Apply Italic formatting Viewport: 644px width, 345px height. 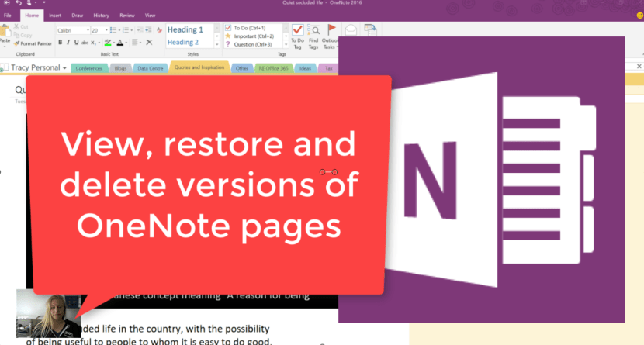pos(68,43)
